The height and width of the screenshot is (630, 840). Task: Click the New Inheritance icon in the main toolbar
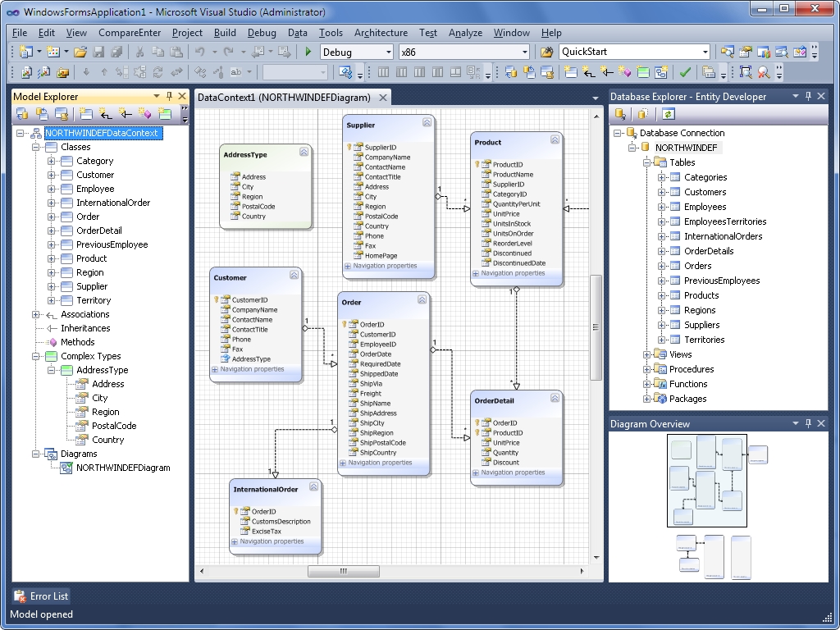(x=606, y=72)
